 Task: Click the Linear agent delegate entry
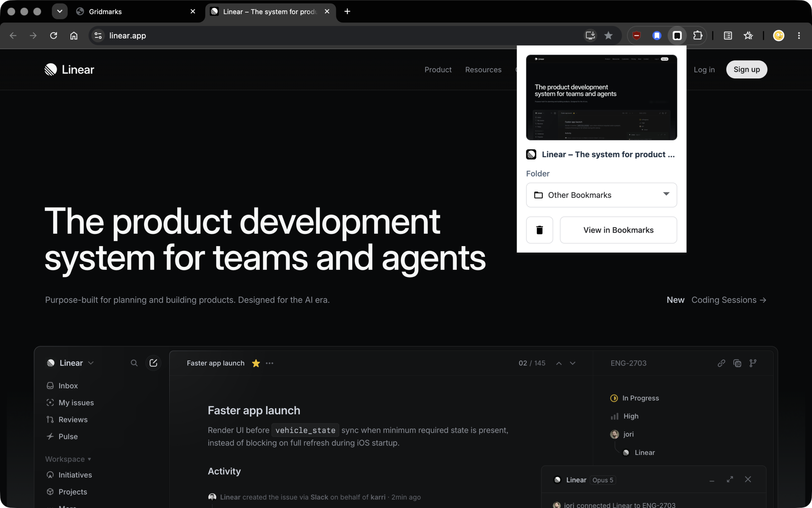coord(638,452)
